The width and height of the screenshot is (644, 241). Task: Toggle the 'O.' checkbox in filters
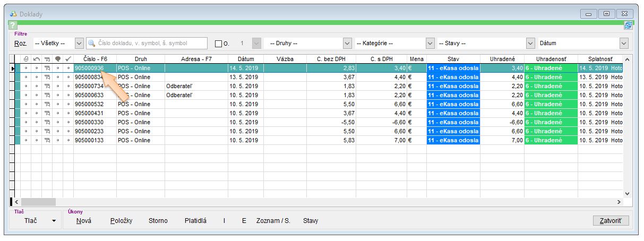(218, 44)
